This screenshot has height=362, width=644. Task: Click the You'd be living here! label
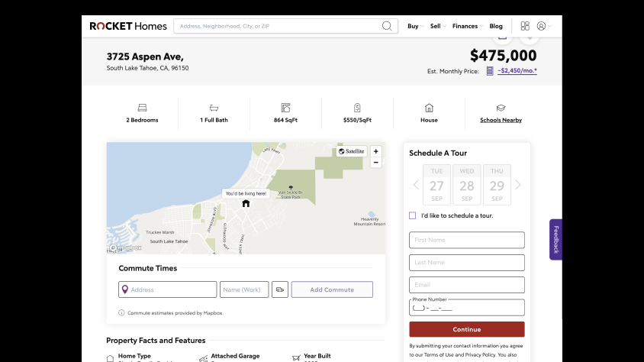(x=246, y=193)
